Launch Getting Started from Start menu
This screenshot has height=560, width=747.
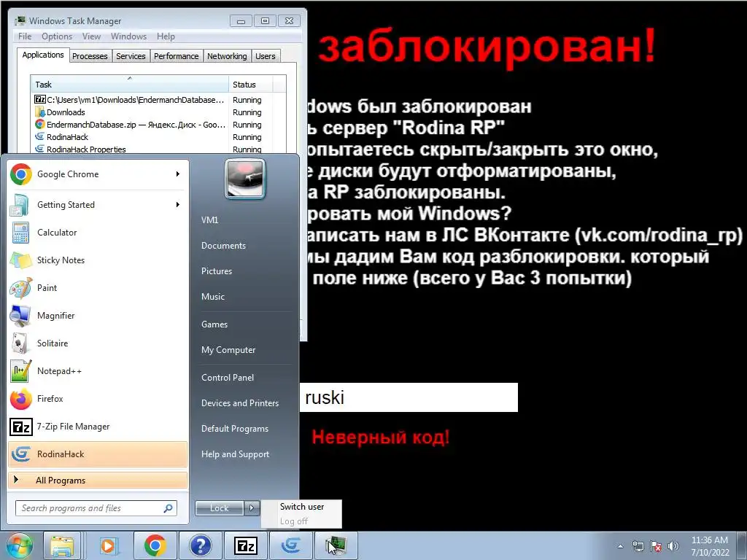(98, 205)
